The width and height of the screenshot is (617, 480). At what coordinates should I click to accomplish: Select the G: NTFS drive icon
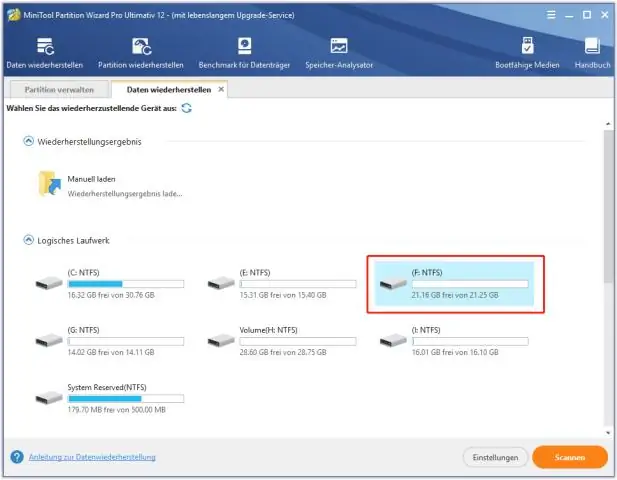[49, 340]
